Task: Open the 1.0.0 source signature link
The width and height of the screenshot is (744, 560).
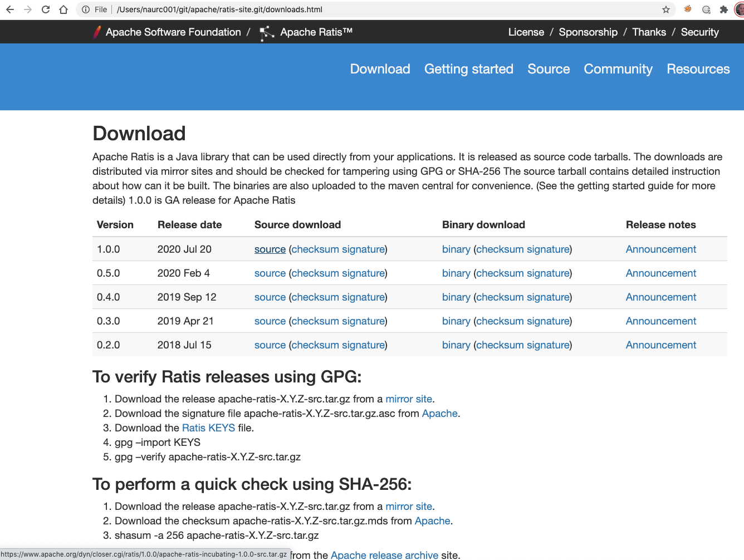Action: pyautogui.click(x=363, y=249)
